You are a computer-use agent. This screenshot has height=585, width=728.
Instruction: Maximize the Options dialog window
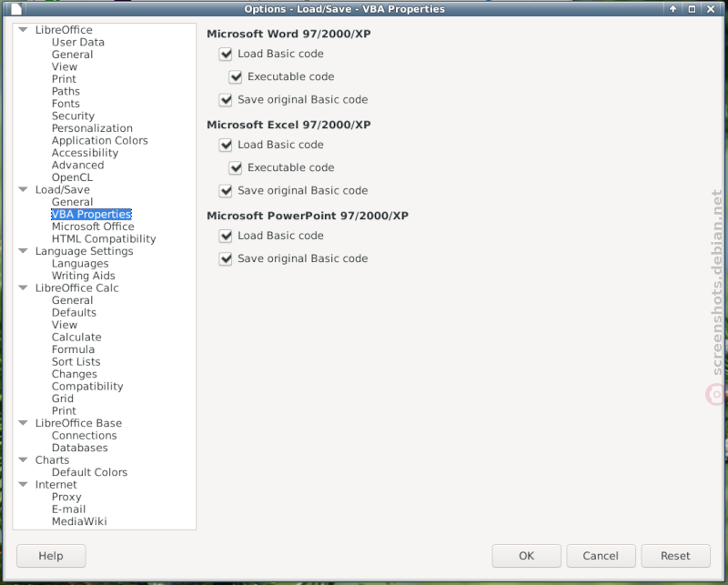pyautogui.click(x=692, y=9)
